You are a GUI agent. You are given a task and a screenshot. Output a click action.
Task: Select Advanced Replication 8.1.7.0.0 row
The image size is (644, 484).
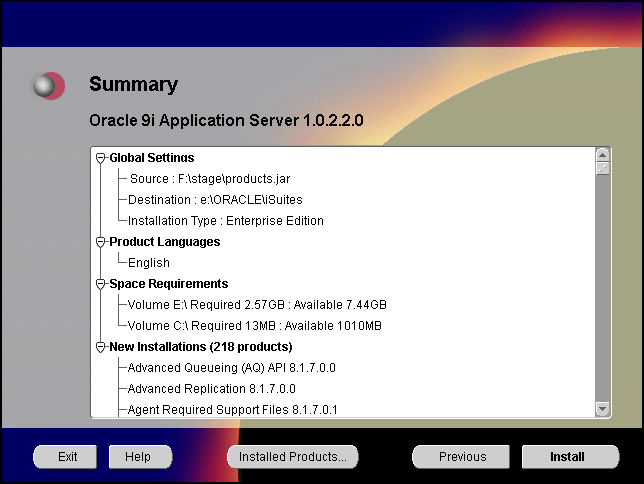[x=212, y=389]
